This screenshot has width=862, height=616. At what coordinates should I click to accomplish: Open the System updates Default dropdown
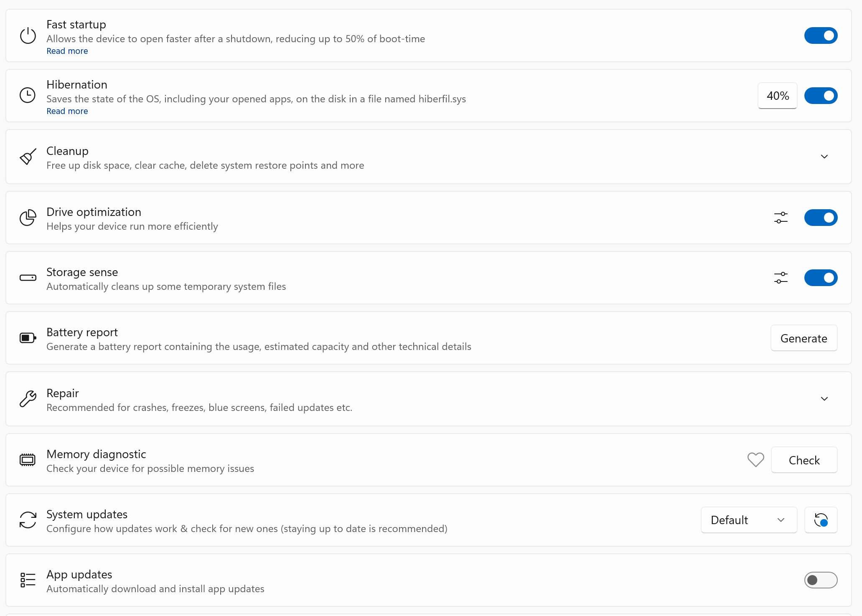[x=748, y=520]
